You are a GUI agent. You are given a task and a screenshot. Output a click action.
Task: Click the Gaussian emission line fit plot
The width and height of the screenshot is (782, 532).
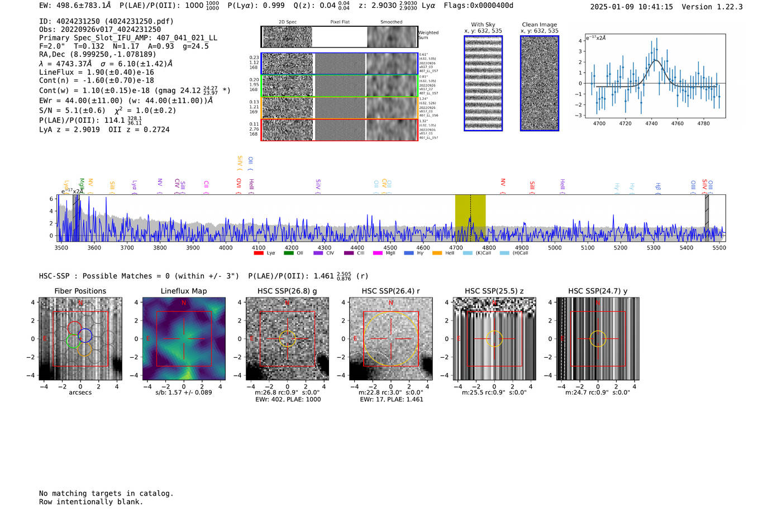tap(655, 76)
